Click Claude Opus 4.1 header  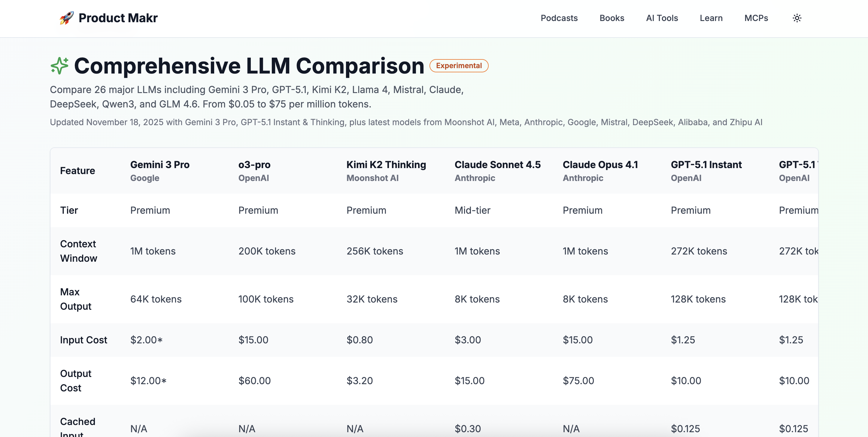600,165
